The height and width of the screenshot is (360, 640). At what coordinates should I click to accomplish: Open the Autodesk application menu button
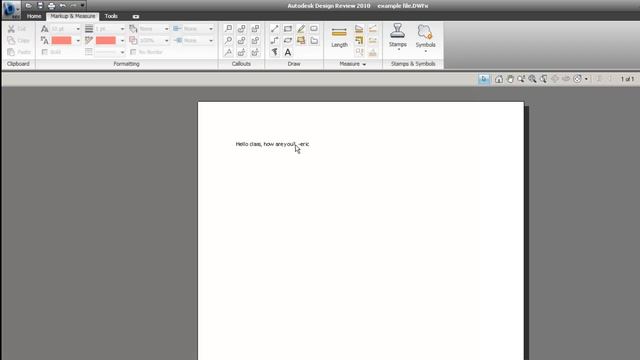coord(11,9)
